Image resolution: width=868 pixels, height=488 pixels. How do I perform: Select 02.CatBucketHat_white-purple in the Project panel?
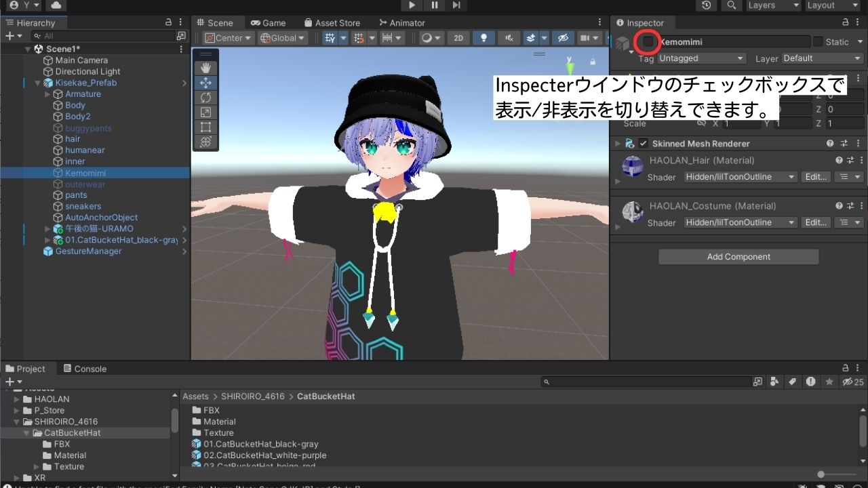click(264, 455)
